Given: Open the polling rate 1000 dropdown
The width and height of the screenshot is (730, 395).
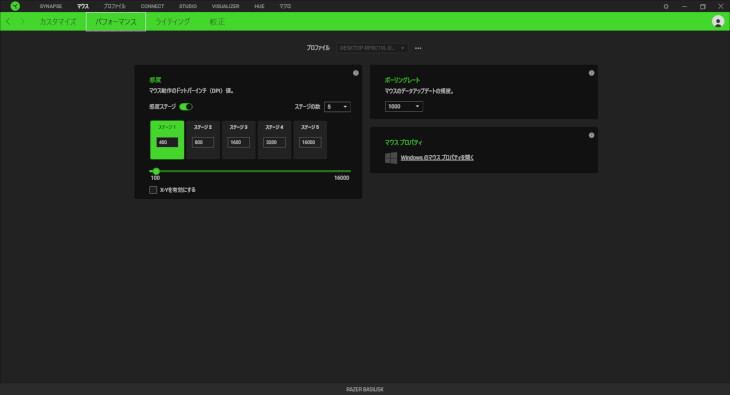Looking at the screenshot, I should click(x=404, y=106).
